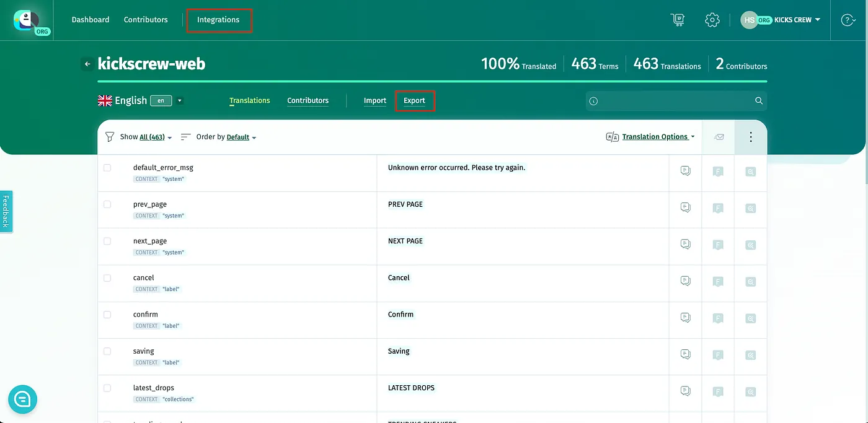Edit the 'Unknown error occurred' translation

point(456,168)
